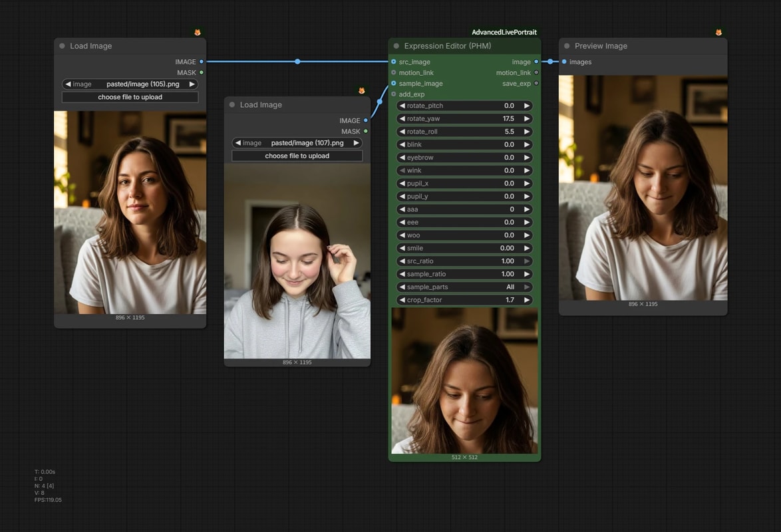The image size is (781, 532).
Task: Click the left arrow to decrease crop_factor
Action: (402, 300)
